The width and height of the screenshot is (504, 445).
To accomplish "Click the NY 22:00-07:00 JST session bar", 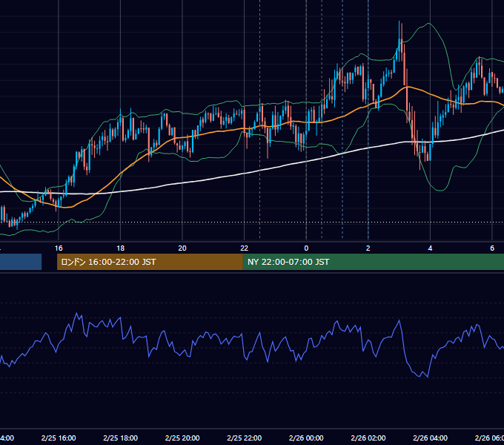I will click(x=373, y=262).
